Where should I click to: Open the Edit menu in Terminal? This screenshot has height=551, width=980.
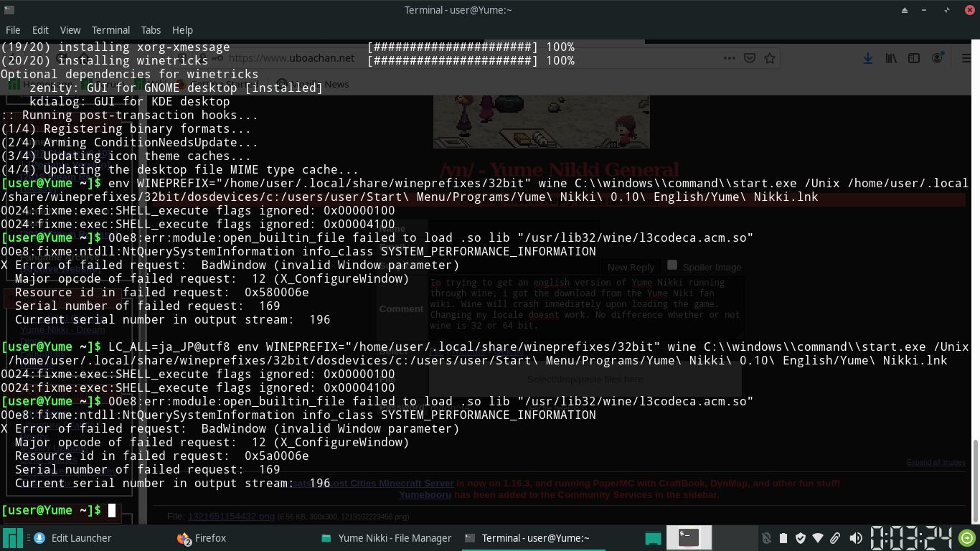[x=40, y=30]
